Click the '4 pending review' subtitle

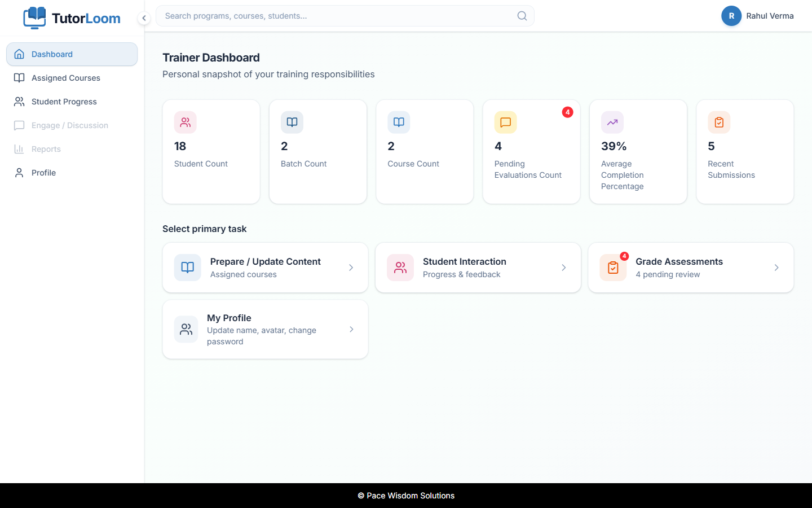coord(668,274)
